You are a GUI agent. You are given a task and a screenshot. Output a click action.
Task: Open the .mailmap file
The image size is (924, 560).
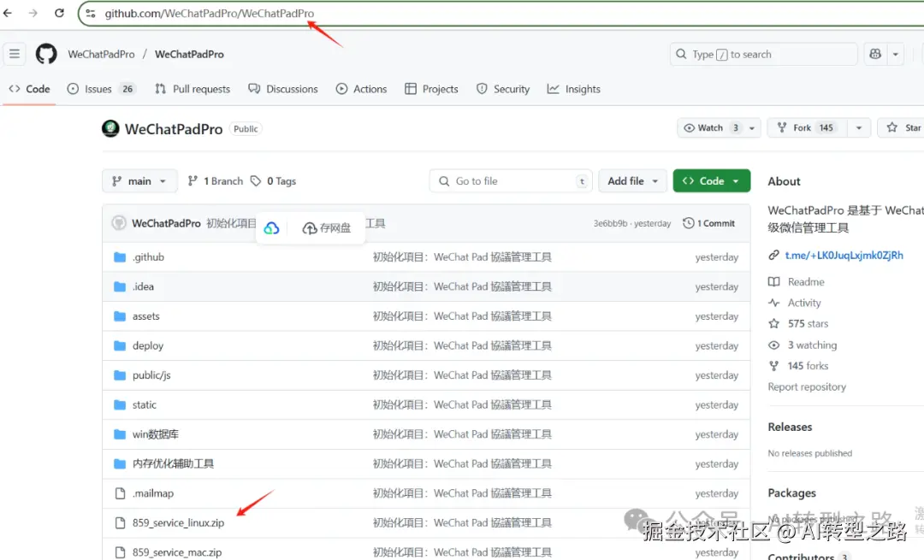(x=153, y=492)
